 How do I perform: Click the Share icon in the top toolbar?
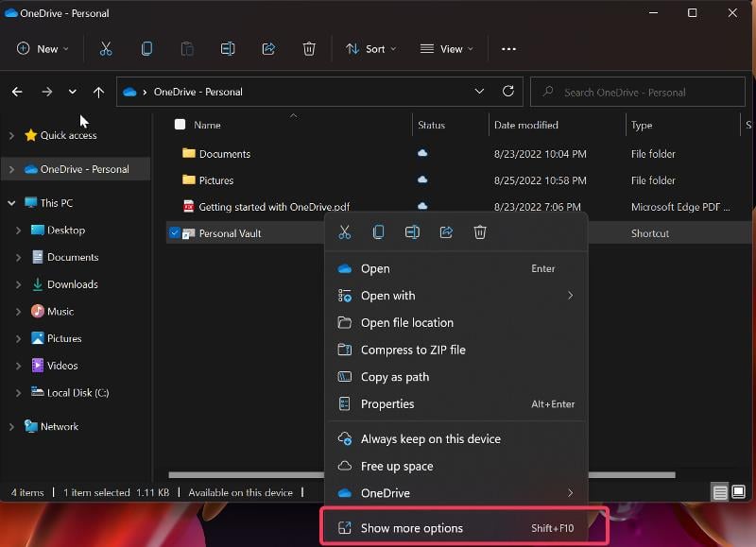coord(268,49)
